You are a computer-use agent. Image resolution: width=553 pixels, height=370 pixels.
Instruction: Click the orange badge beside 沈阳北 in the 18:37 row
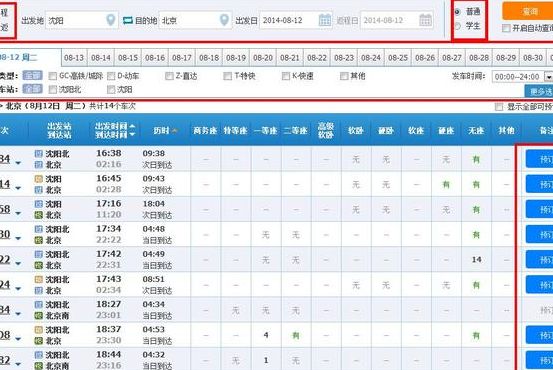click(x=38, y=330)
